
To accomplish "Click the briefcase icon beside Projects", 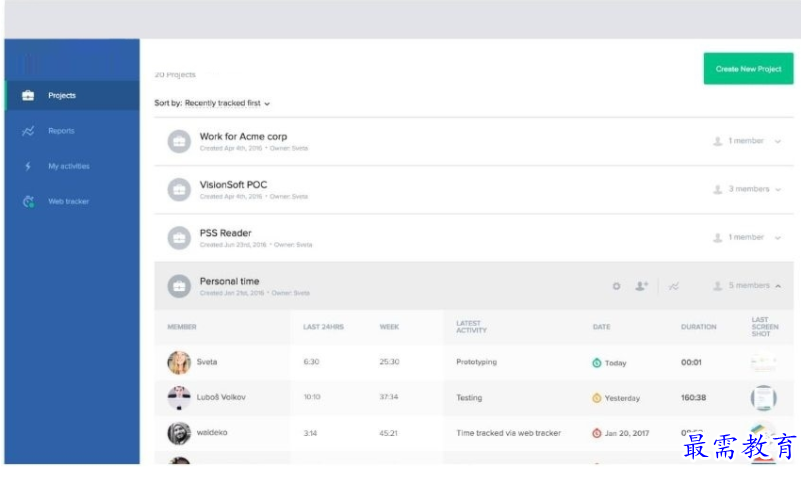I will (28, 95).
